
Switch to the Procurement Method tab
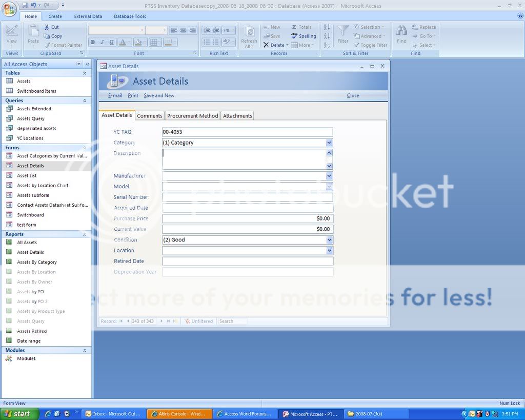pos(193,115)
